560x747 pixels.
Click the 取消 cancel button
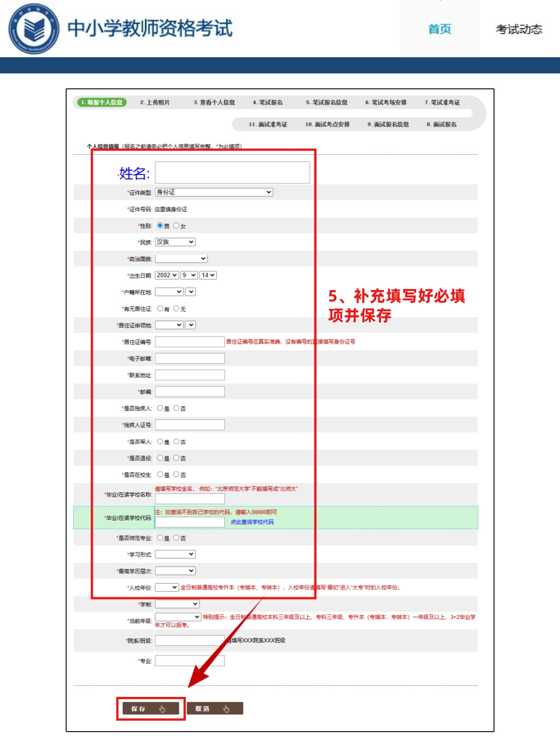[x=215, y=709]
